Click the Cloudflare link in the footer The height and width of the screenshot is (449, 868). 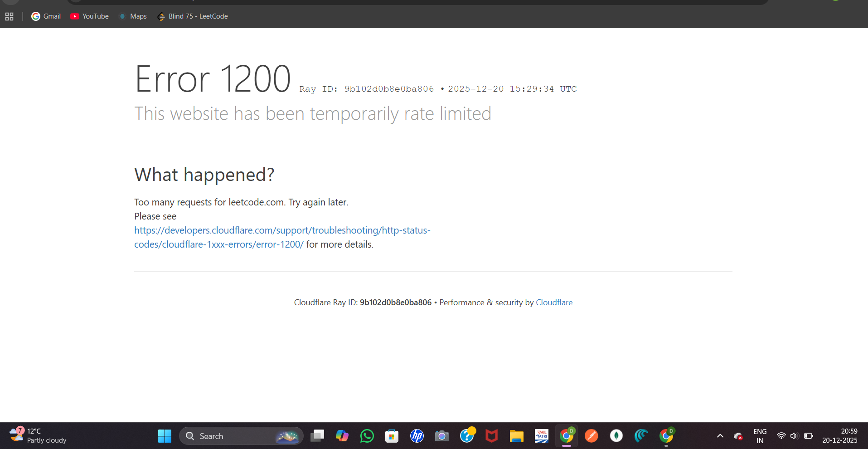[x=554, y=303]
